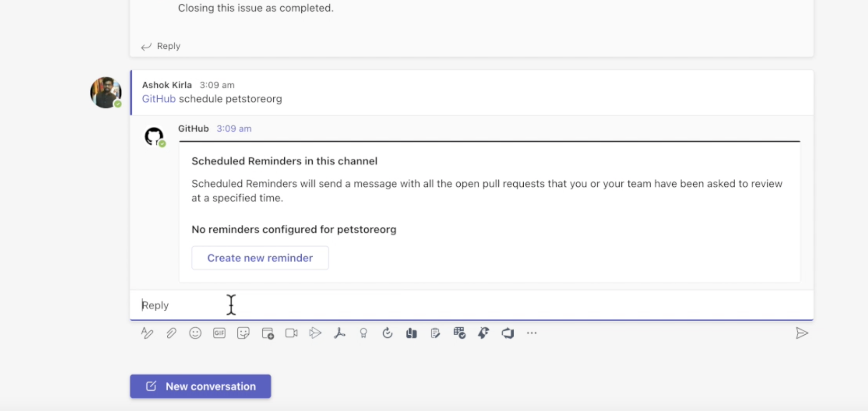The height and width of the screenshot is (411, 868).
Task: Open the Polls bar-chart icon
Action: tap(411, 333)
